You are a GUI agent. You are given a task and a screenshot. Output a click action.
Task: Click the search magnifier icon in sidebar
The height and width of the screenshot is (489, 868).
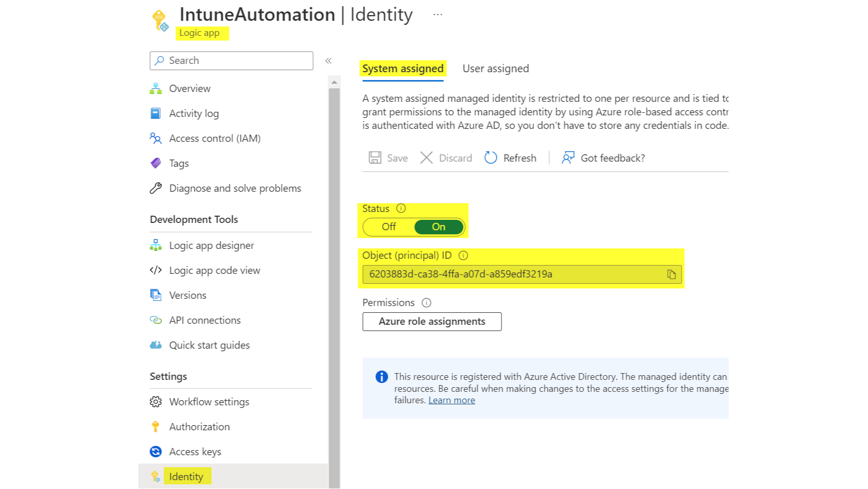point(159,61)
